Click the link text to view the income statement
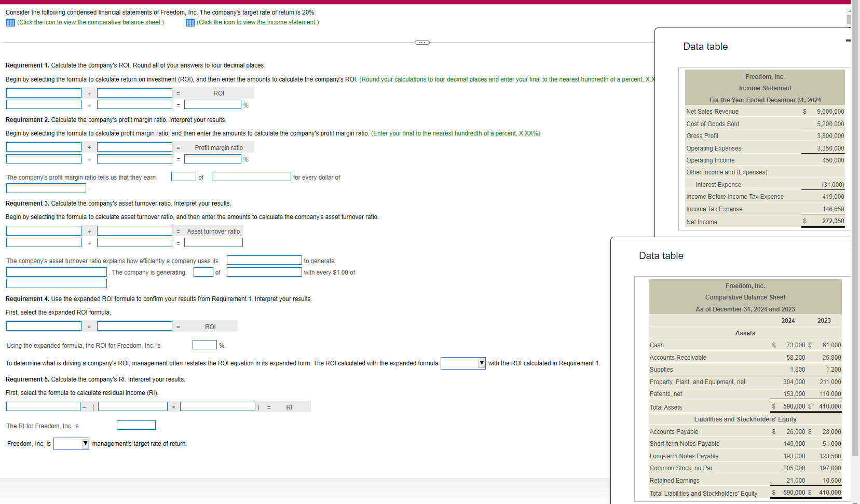The image size is (860, 504). pyautogui.click(x=258, y=22)
